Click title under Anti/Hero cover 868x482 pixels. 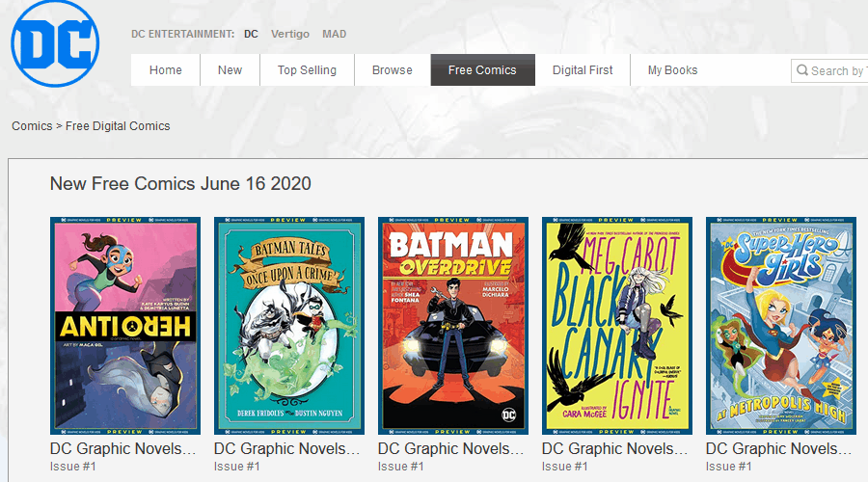coord(122,448)
